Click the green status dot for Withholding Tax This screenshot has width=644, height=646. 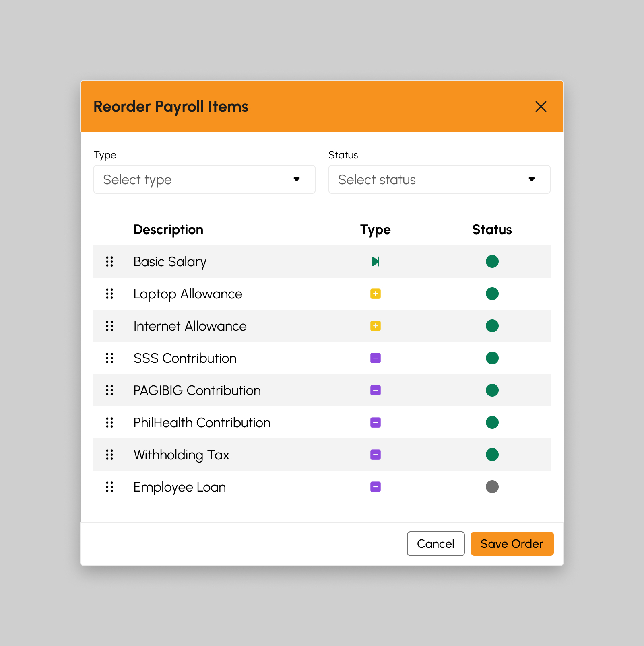coord(492,455)
